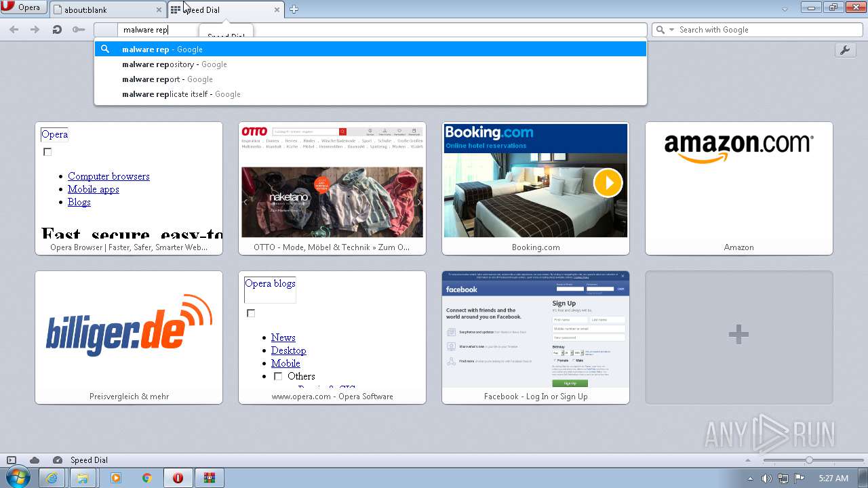Add a new Speed Dial entry
This screenshot has width=868, height=488.
tap(739, 338)
